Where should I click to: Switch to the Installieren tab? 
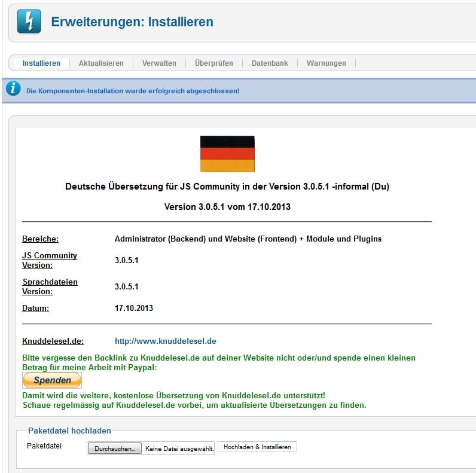41,63
